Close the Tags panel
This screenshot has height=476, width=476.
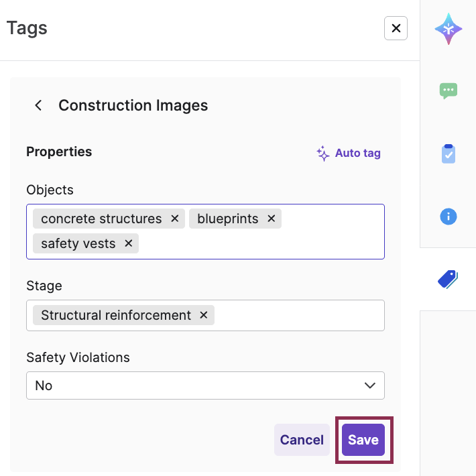click(396, 28)
